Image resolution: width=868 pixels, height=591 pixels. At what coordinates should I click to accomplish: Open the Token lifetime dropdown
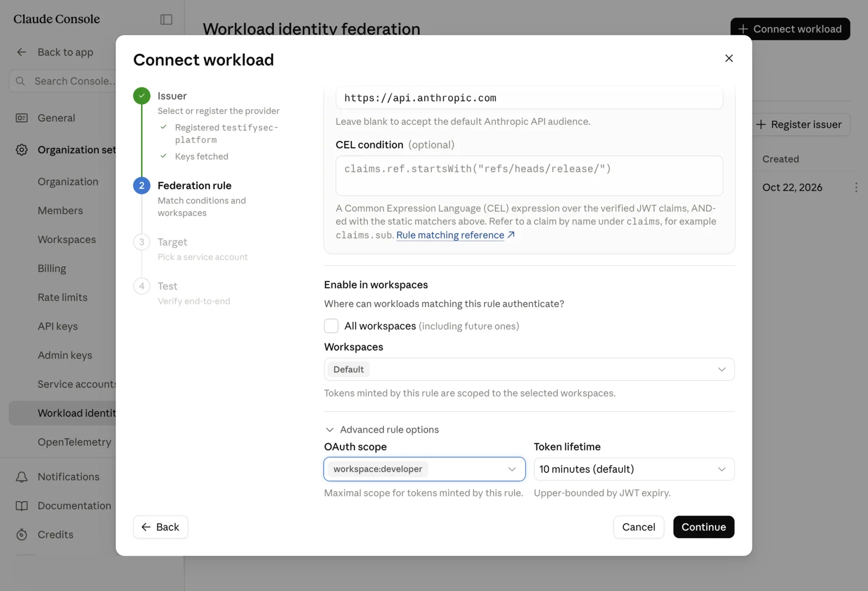(634, 469)
